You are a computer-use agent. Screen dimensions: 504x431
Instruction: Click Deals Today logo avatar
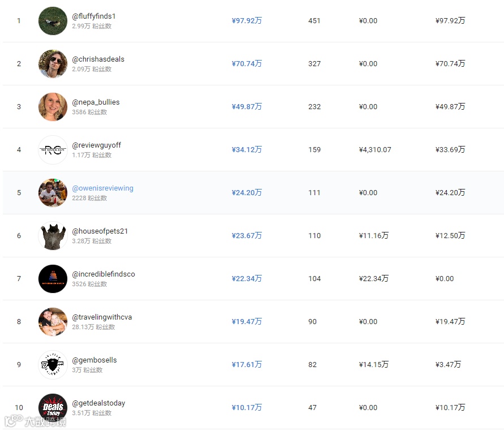(53, 408)
